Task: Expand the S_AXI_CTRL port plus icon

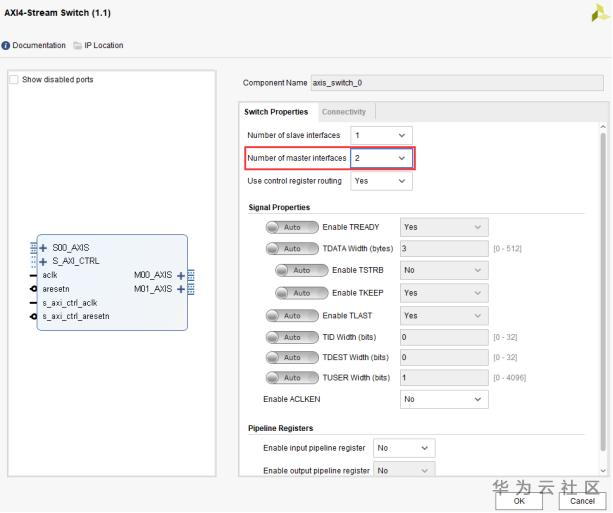Action: coord(43,260)
